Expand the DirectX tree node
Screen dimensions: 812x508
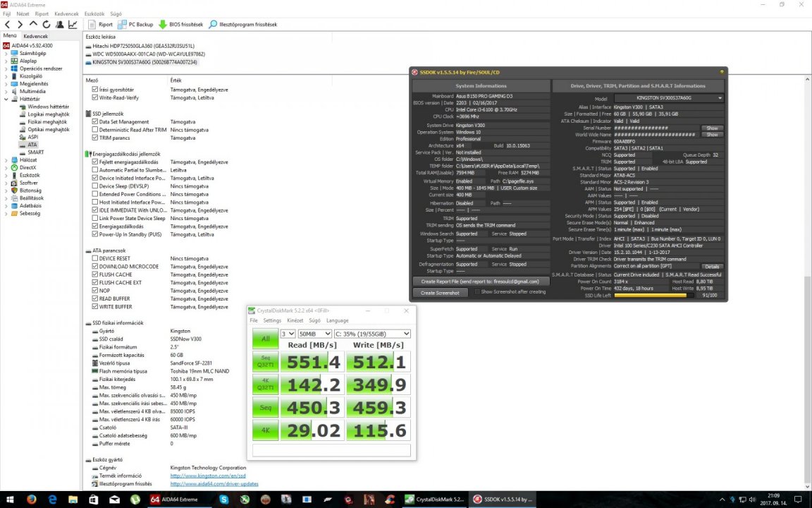[6, 167]
